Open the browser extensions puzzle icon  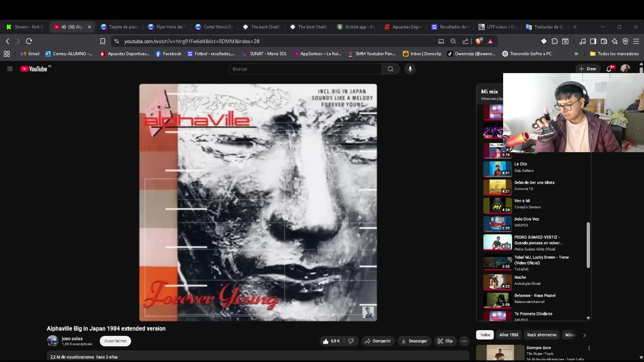click(554, 41)
